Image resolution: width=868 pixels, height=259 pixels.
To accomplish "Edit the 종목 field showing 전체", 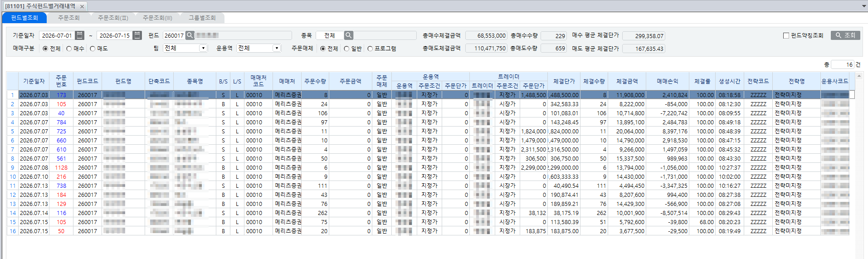I will click(x=330, y=35).
